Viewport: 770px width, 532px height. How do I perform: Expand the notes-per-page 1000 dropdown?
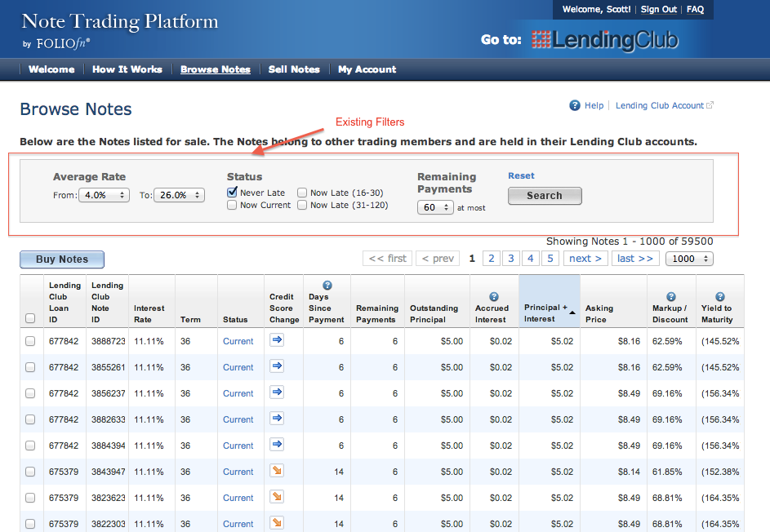(x=689, y=259)
